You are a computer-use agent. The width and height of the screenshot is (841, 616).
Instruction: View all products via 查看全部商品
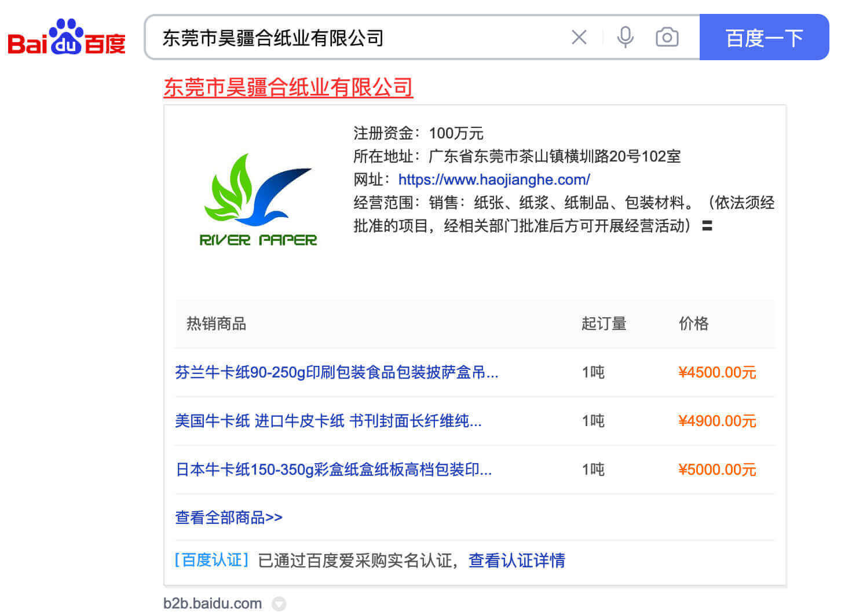[x=229, y=518]
